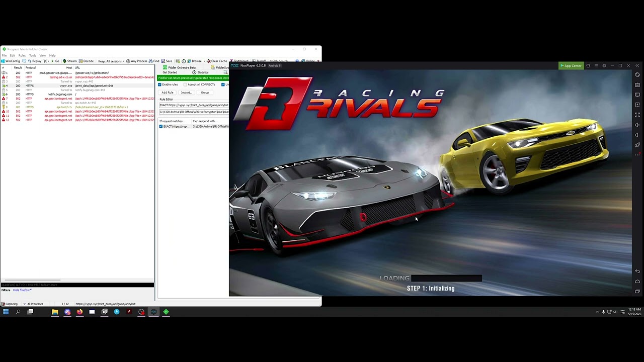Click the NoxPlayer Android home button
This screenshot has height=362, width=644.
[637, 282]
